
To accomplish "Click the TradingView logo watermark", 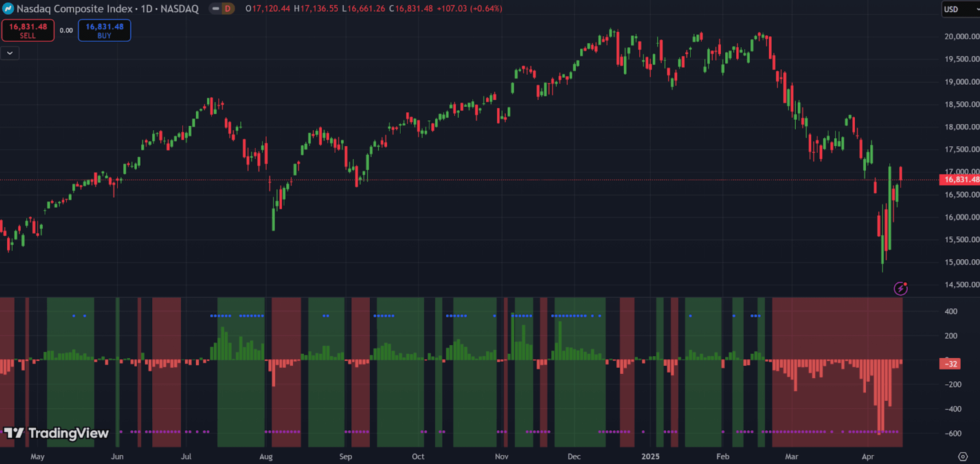I will (56, 433).
